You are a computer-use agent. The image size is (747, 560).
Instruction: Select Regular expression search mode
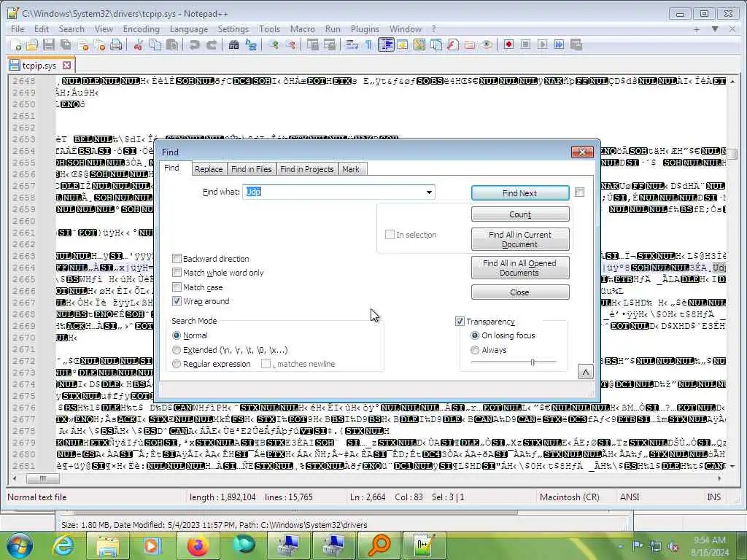[x=177, y=364]
